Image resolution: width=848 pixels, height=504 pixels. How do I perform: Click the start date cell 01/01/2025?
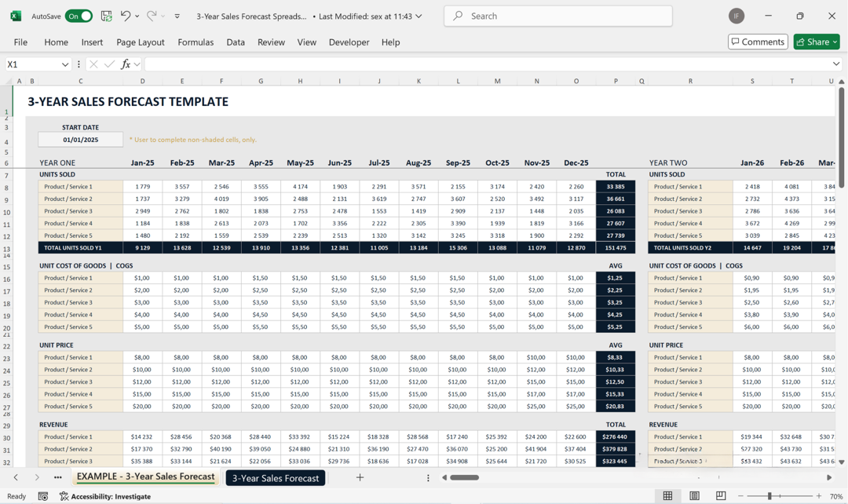81,140
